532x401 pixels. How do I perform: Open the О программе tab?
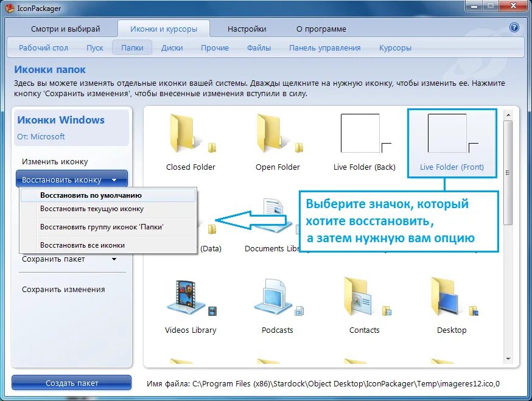coord(321,29)
